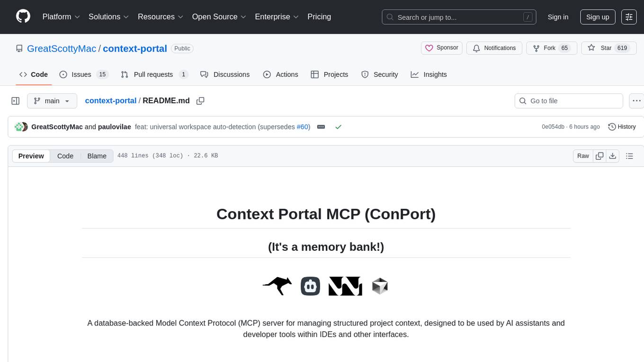Expand the commit message ellipsis

pyautogui.click(x=321, y=127)
